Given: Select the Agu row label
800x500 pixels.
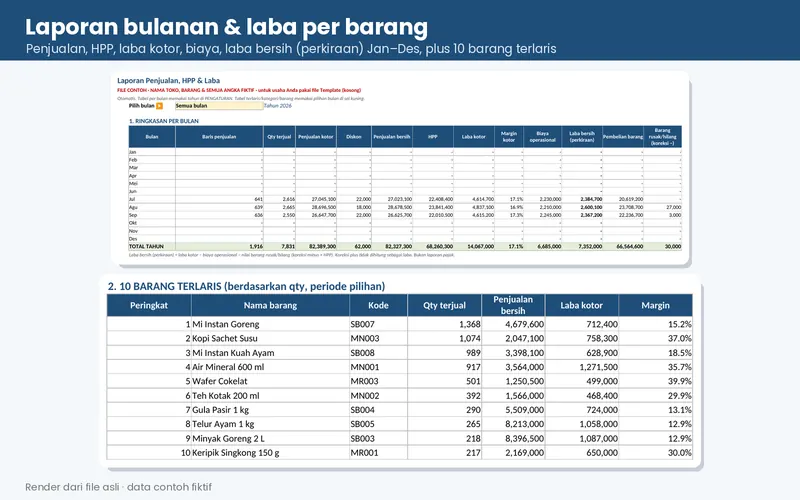Looking at the screenshot, I should [x=133, y=207].
